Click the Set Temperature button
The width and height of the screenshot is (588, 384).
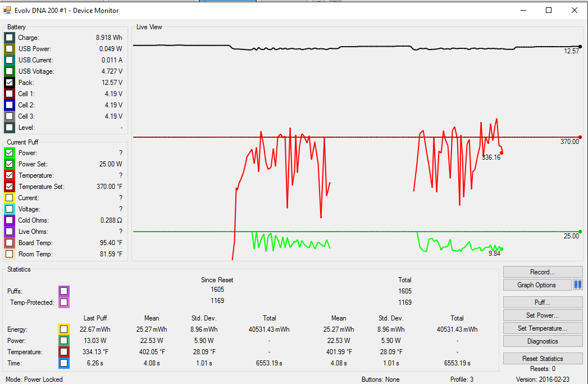[x=542, y=328]
